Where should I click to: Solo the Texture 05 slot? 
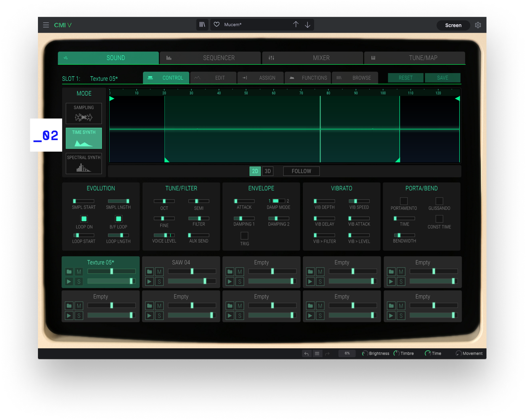point(79,281)
